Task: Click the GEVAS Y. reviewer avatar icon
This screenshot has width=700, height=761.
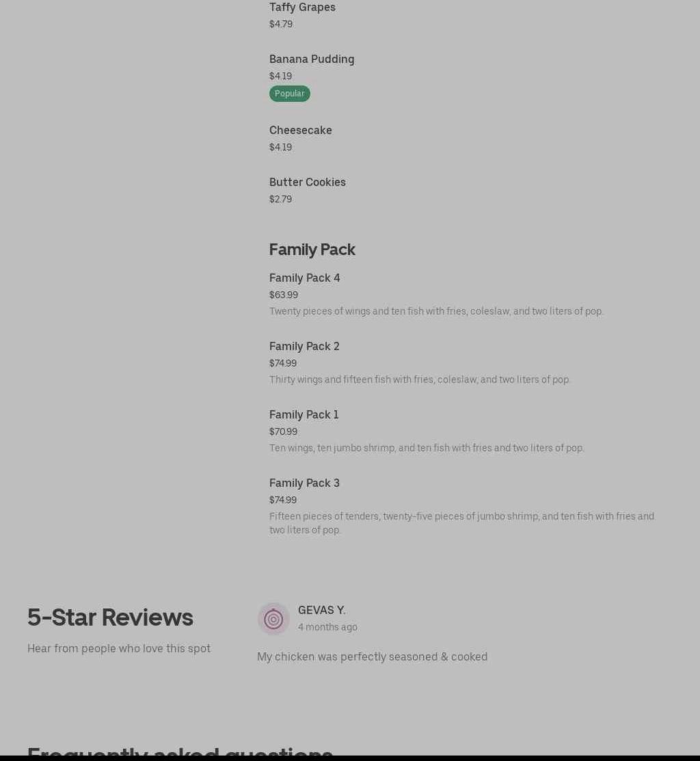Action: [273, 619]
